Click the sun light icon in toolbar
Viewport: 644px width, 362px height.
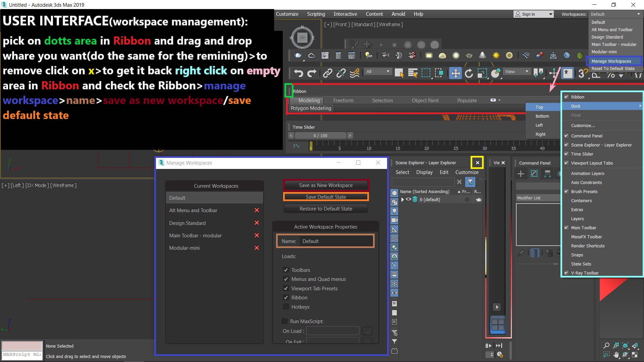[x=496, y=56]
